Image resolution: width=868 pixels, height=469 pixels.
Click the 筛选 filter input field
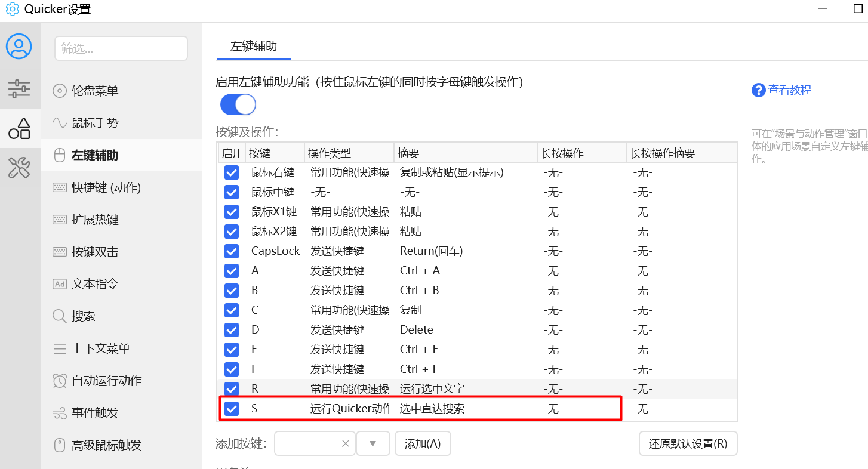click(121, 48)
